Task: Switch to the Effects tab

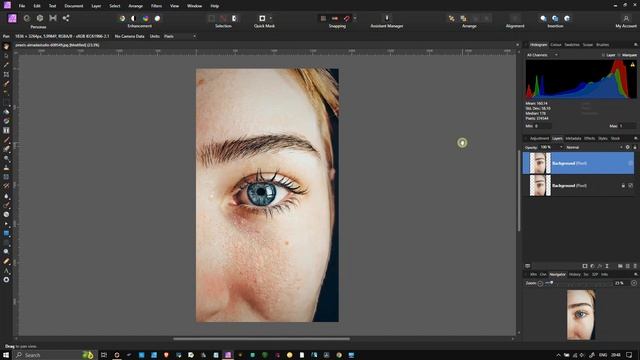Action: tap(589, 138)
